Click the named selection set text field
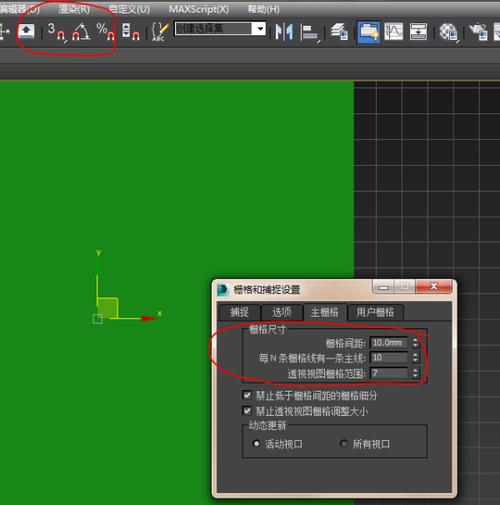Screen dimensions: 500x505 pyautogui.click(x=213, y=29)
